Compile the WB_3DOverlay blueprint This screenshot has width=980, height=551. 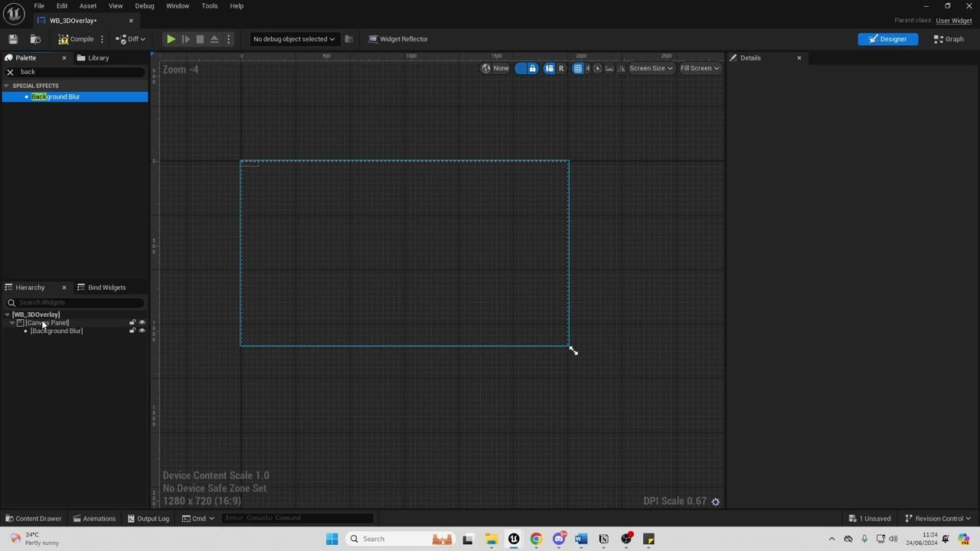point(76,39)
